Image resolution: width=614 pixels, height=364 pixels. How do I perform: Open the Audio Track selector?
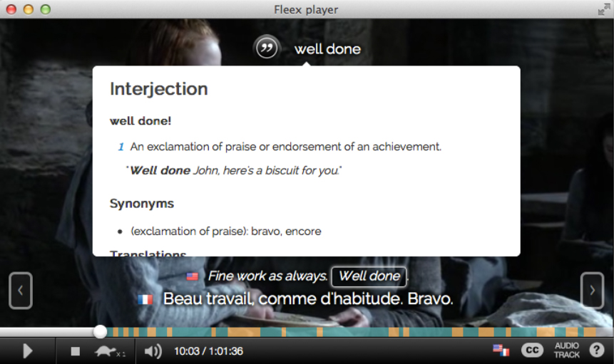567,350
